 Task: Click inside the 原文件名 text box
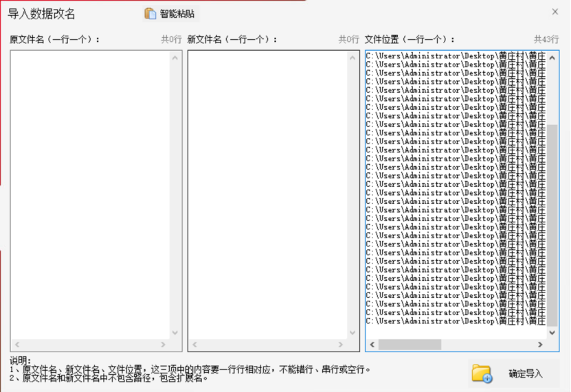89,192
